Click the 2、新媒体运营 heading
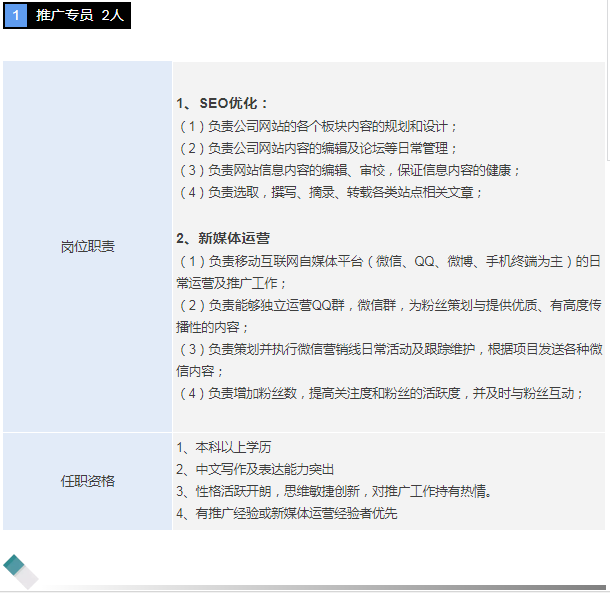This screenshot has width=610, height=593. [223, 238]
